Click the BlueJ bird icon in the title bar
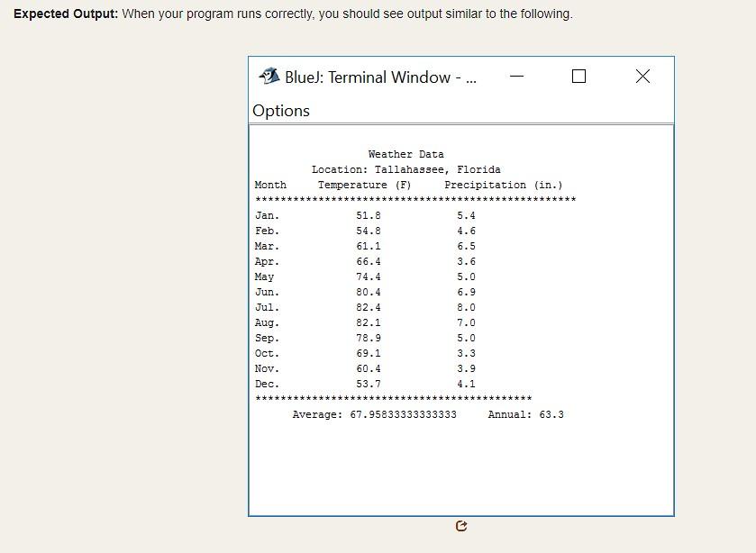This screenshot has height=553, width=756. [268, 77]
